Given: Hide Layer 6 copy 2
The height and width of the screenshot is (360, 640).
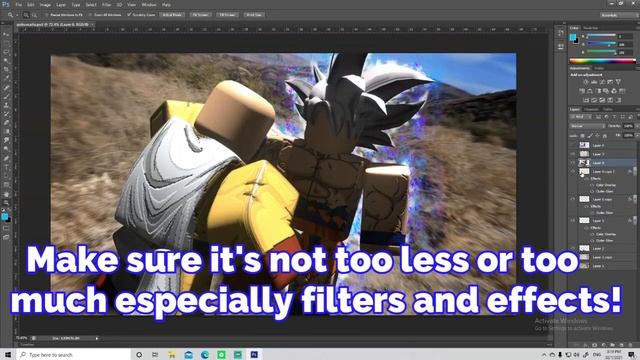Looking at the screenshot, I should pyautogui.click(x=573, y=171).
